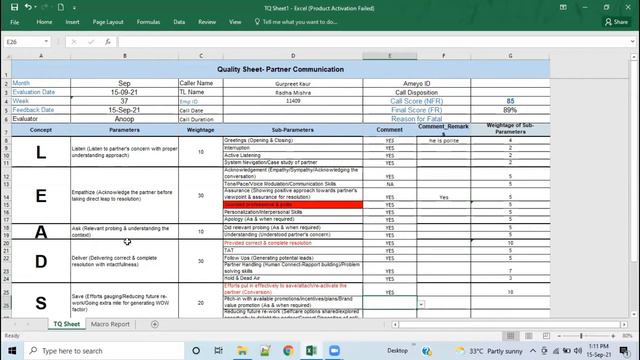Open Task View
This screenshot has width=640, height=360.
[x=218, y=351]
